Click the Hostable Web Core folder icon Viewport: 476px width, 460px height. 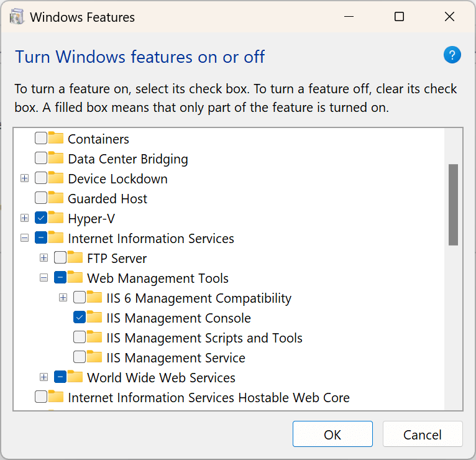click(x=56, y=397)
